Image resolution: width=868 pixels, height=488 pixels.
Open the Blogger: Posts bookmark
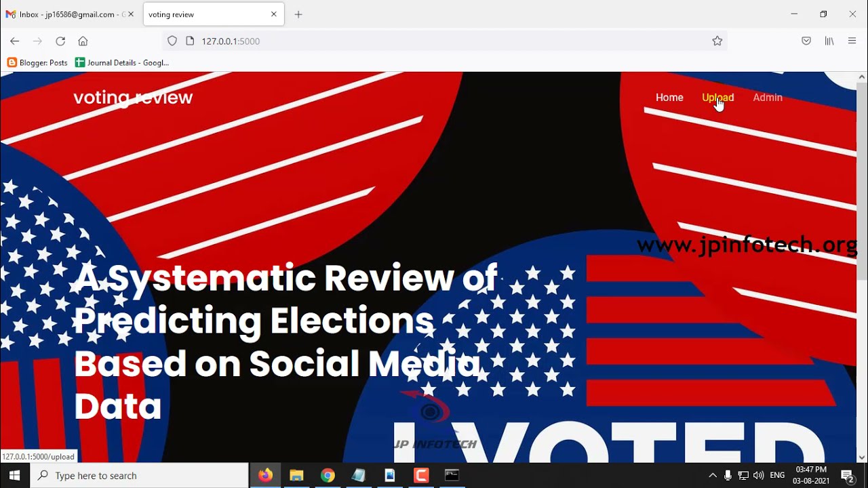click(37, 62)
